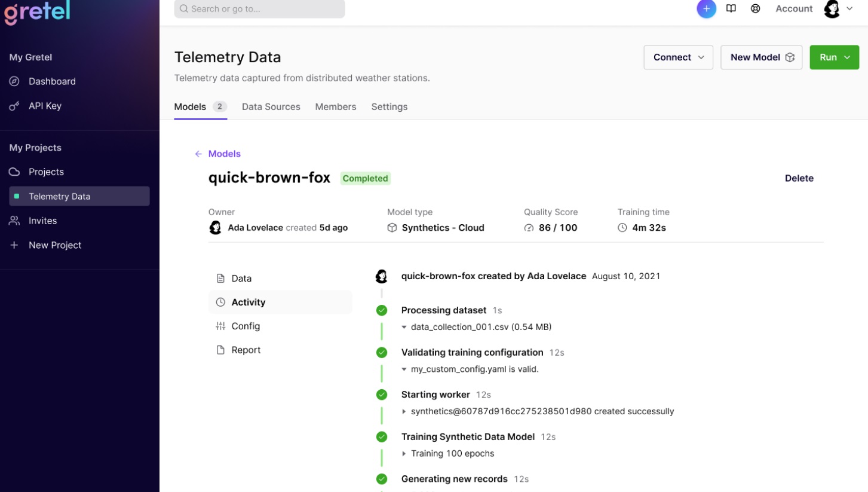Expand the Training 100 epochs details
Image resolution: width=868 pixels, height=492 pixels.
tap(404, 454)
